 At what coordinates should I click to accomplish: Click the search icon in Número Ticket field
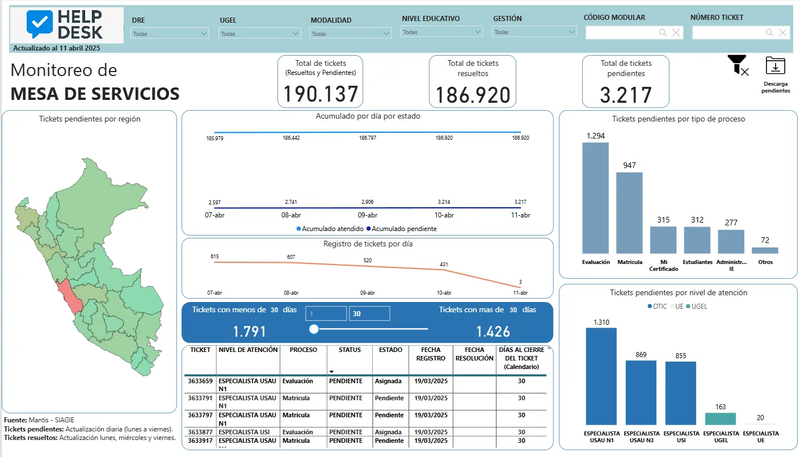pos(768,33)
